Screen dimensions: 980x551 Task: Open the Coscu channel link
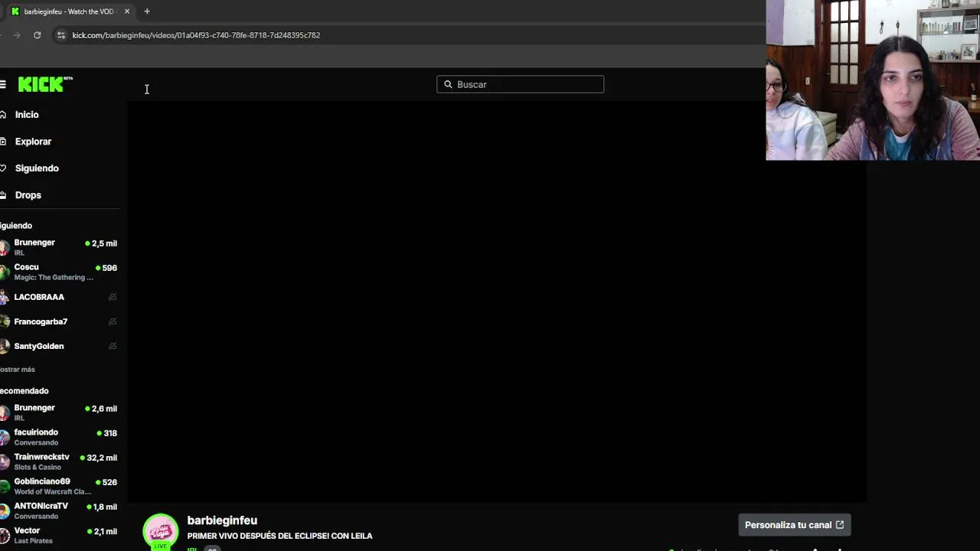[x=26, y=267]
